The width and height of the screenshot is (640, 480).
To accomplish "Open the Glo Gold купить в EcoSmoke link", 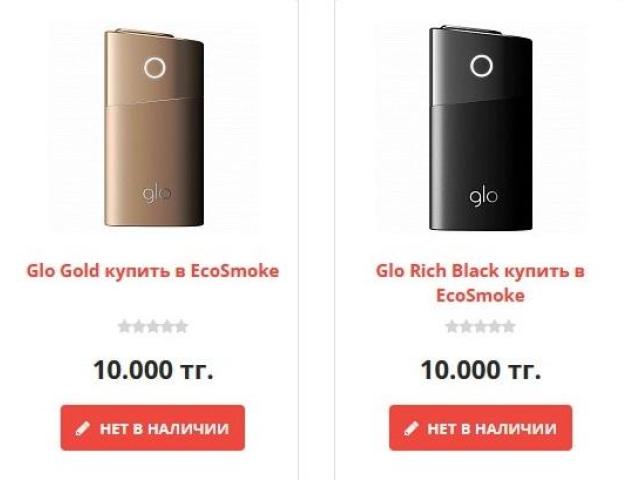I will (x=153, y=271).
